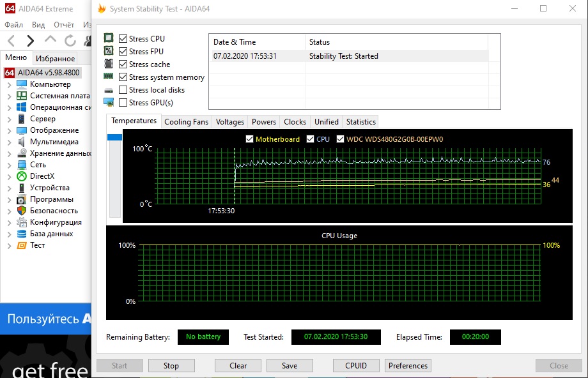Uncheck the Stress cache checkbox

pyautogui.click(x=123, y=64)
